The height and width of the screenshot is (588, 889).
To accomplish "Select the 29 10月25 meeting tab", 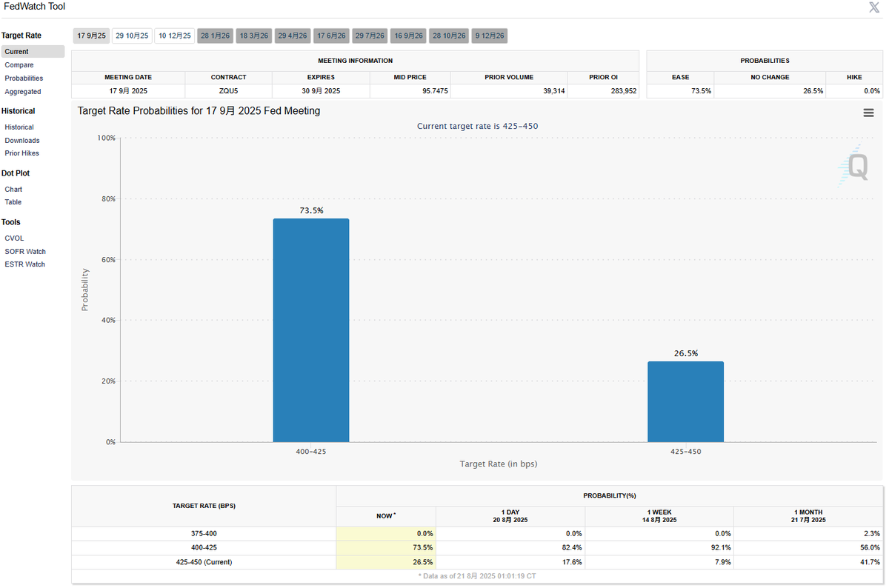I will click(x=132, y=36).
